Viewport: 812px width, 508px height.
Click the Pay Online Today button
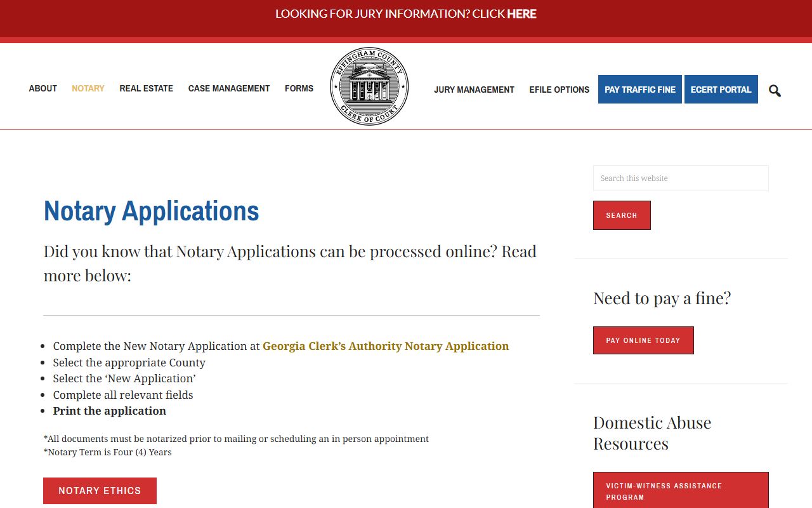coord(643,340)
